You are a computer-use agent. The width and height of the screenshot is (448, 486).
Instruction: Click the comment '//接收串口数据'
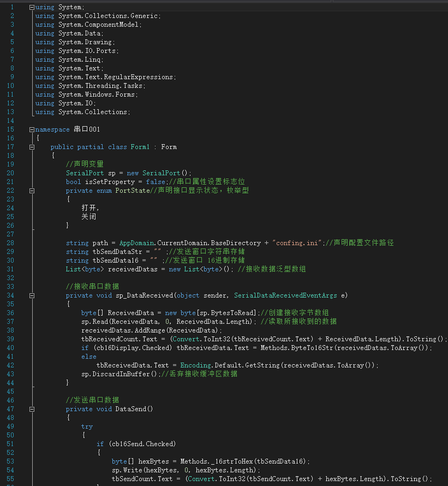click(x=92, y=286)
